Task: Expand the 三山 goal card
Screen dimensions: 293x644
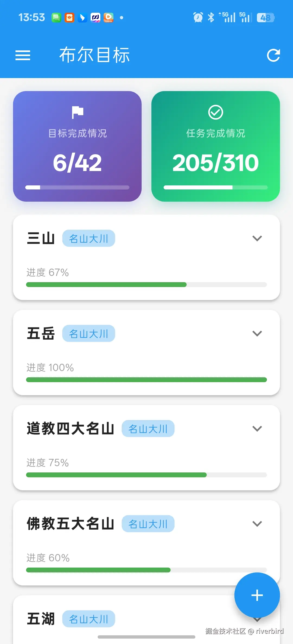Action: (x=257, y=238)
